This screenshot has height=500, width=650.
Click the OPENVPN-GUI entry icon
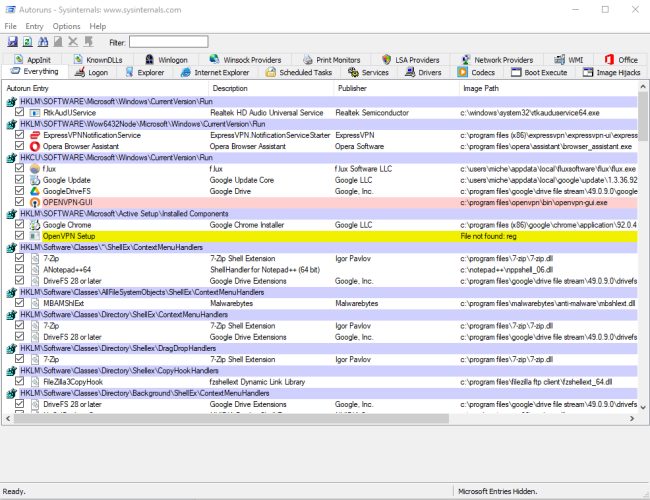tap(35, 202)
